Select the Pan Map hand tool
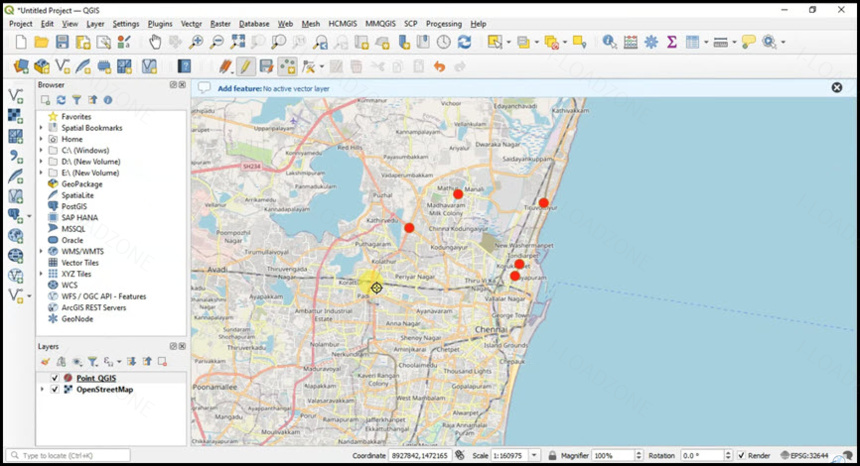Image resolution: width=860 pixels, height=466 pixels. 155,42
